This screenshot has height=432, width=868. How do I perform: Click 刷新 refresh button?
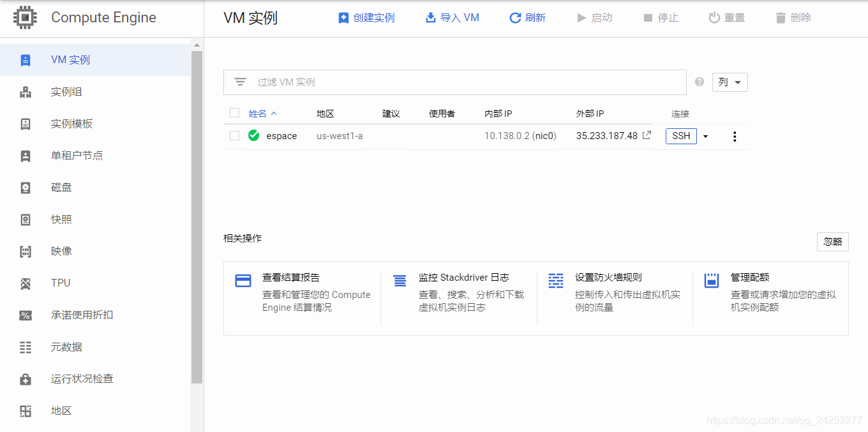(x=527, y=18)
